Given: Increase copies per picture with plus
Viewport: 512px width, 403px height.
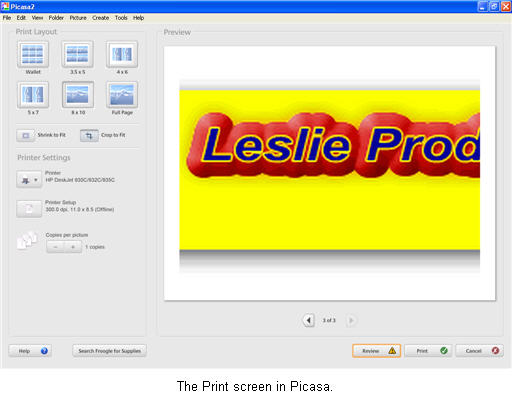Looking at the screenshot, I should point(73,247).
